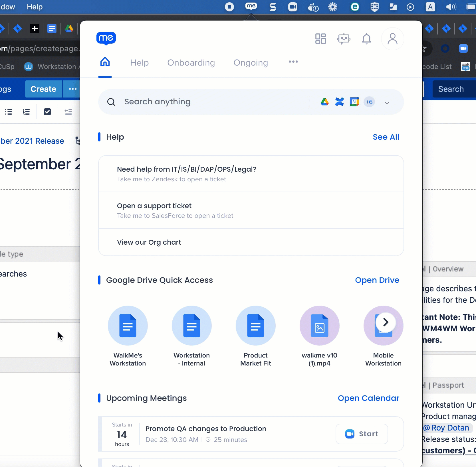
Task: Open the apps grid icon in Workstation header
Action: 320,39
